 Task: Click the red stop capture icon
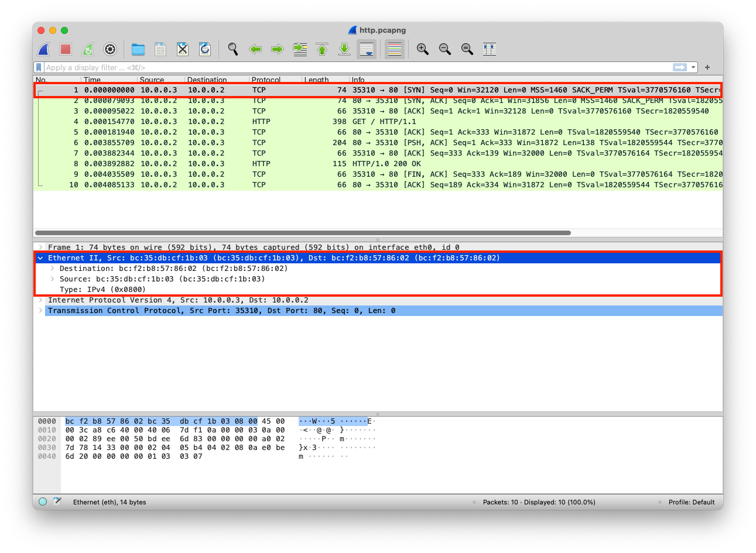pyautogui.click(x=65, y=49)
